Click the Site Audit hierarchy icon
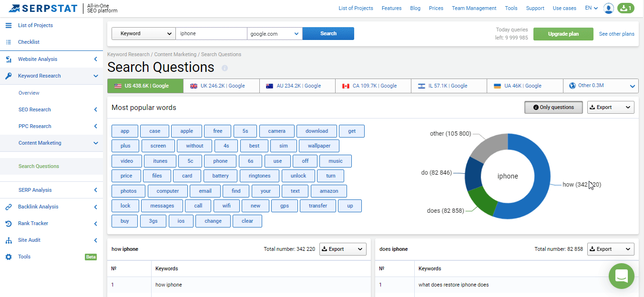Screen dimensions: 644x297 tap(9, 240)
